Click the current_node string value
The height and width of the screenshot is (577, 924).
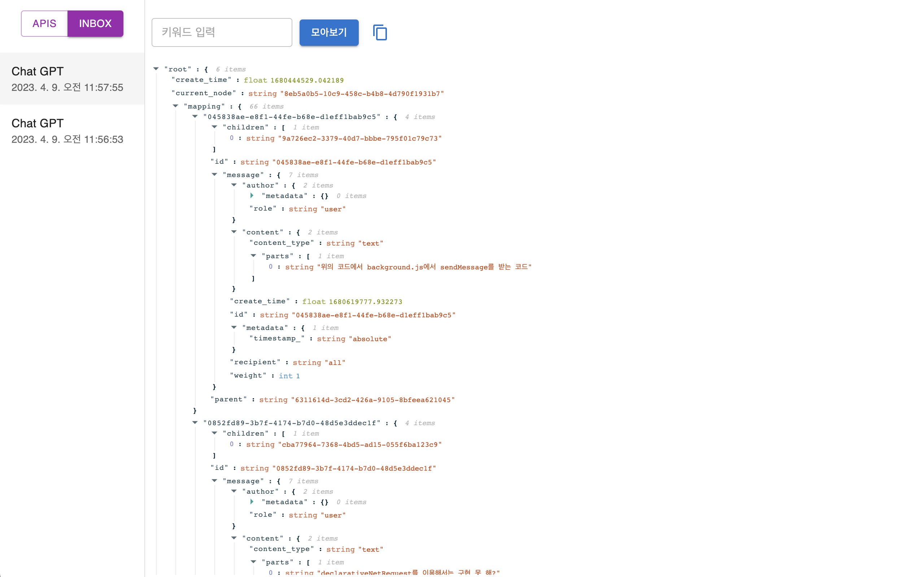tap(362, 94)
